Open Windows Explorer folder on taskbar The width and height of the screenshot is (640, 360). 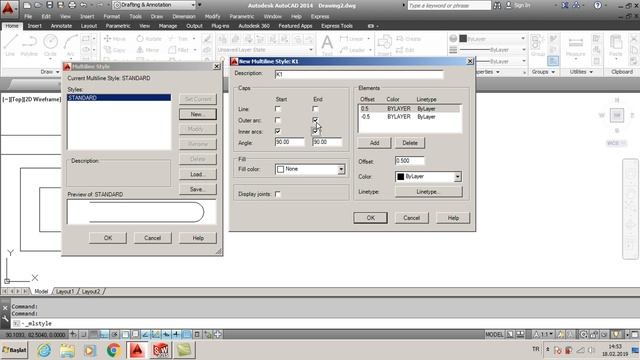click(67, 350)
